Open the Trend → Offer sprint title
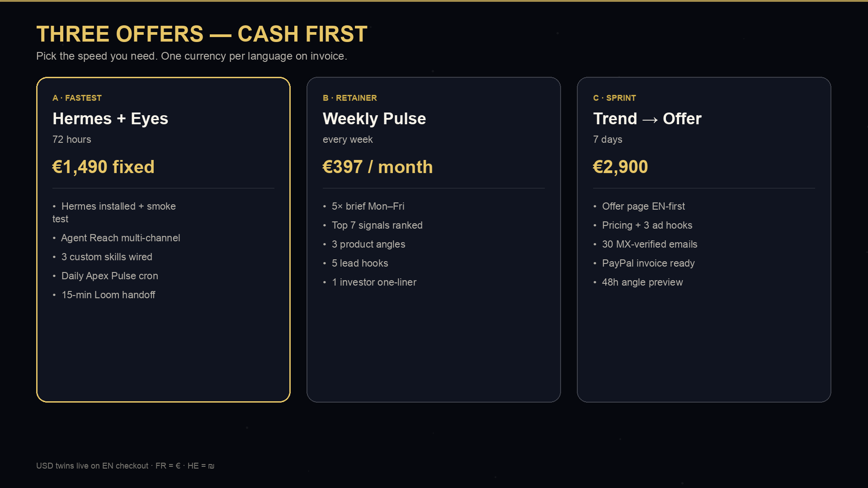This screenshot has height=488, width=868. (x=647, y=119)
